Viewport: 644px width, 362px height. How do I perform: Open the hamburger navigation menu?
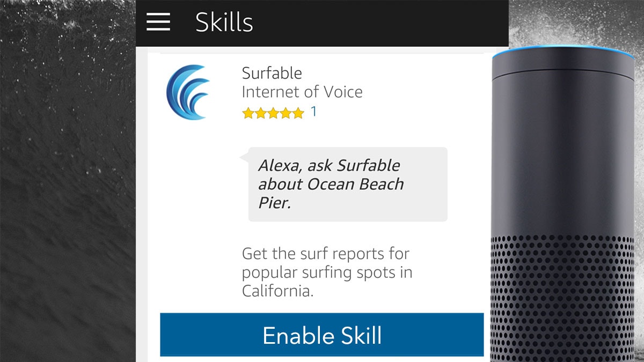pos(157,22)
